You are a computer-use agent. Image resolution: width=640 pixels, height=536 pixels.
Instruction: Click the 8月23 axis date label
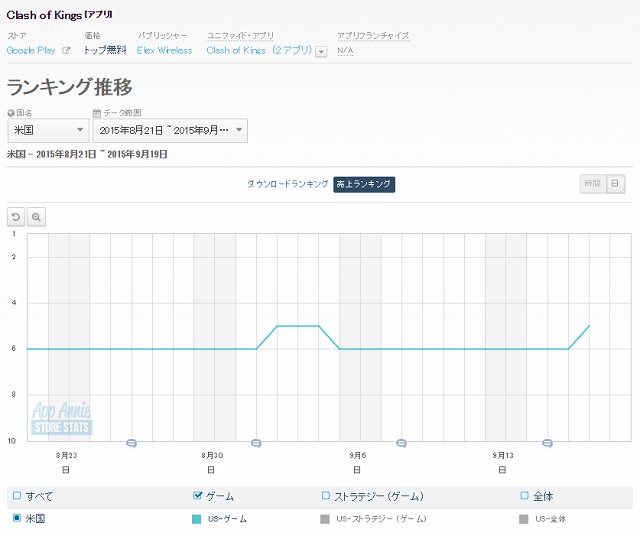pyautogui.click(x=67, y=455)
